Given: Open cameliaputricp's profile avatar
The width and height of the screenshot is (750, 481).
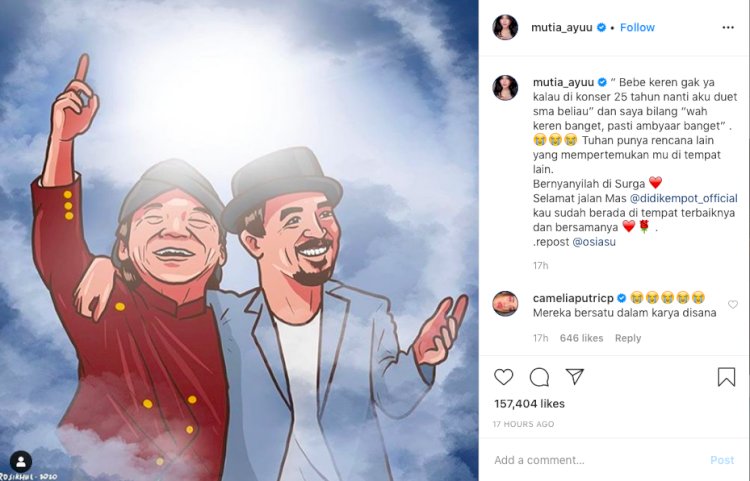Looking at the screenshot, I should click(505, 304).
